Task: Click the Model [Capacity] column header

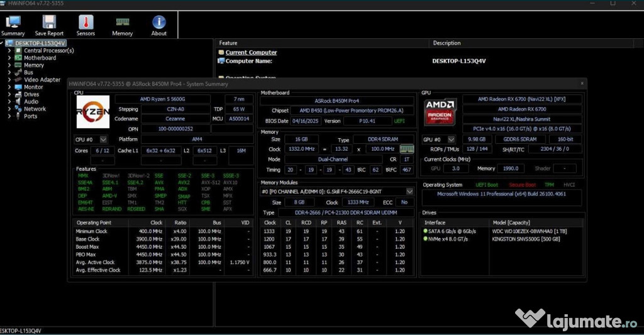Action: pyautogui.click(x=536, y=222)
